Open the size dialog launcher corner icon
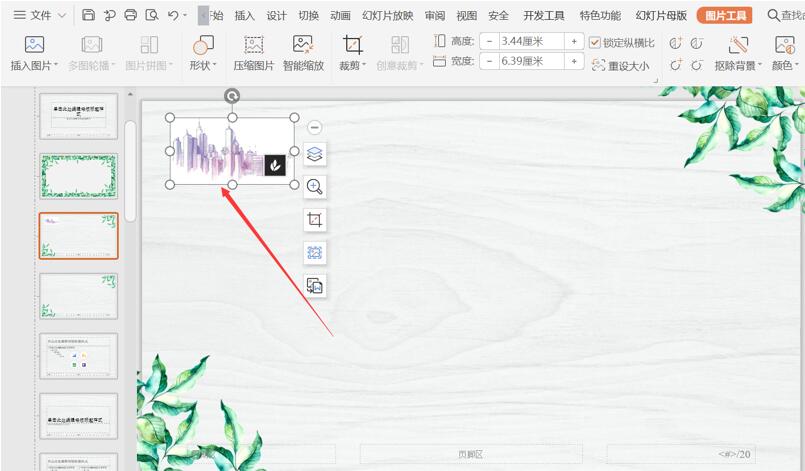 click(x=656, y=81)
